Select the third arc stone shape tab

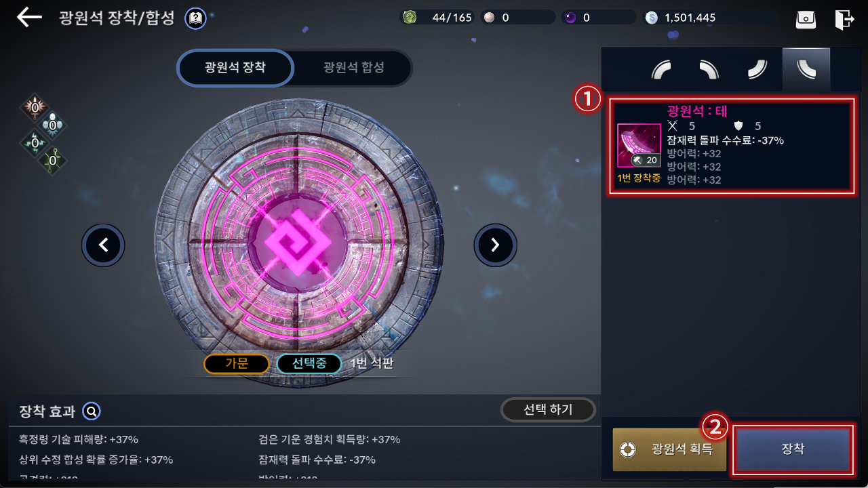[x=757, y=70]
